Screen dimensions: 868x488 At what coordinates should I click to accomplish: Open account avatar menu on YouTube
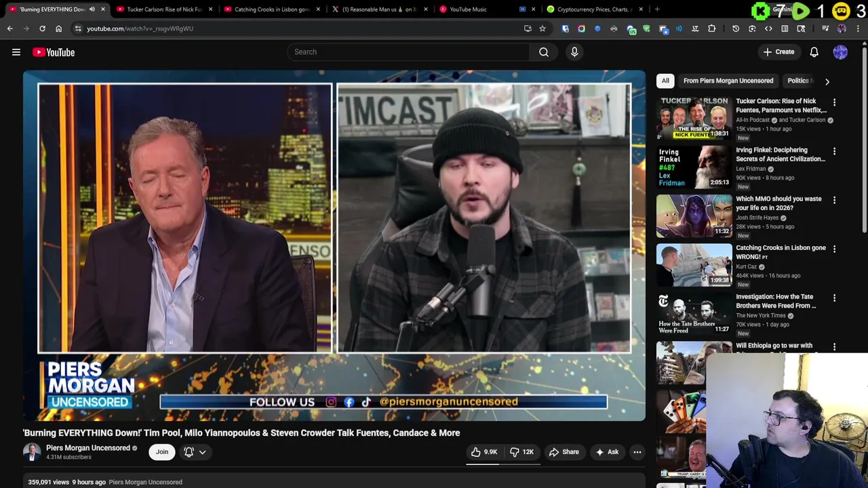click(x=840, y=52)
